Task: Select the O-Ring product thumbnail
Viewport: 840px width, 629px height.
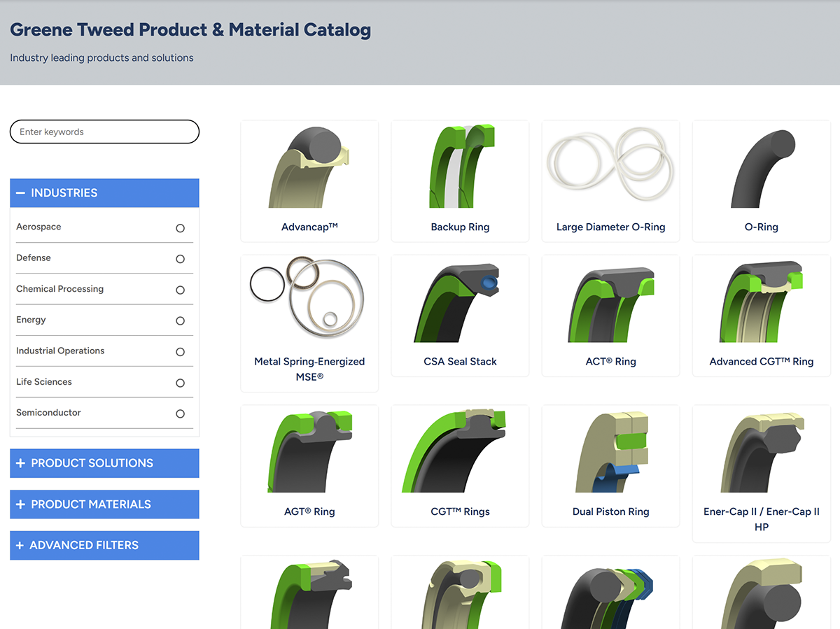Action: coord(761,168)
